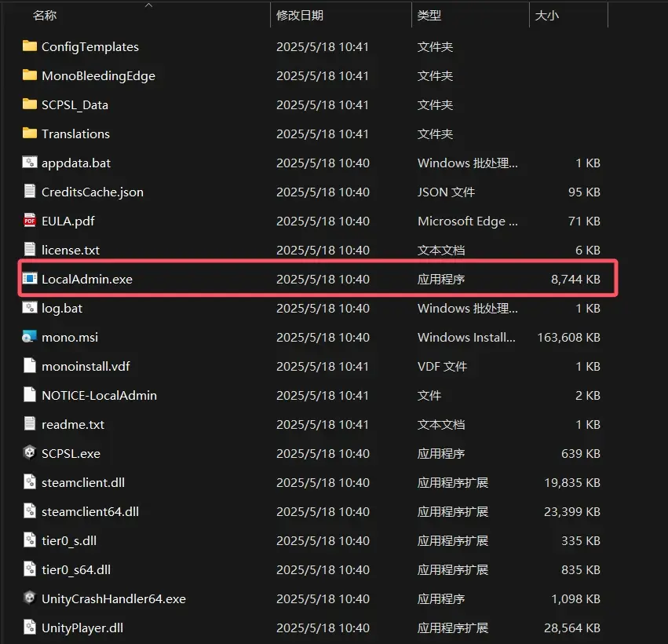Select tier0_s.dll file name
The width and height of the screenshot is (668, 644).
coord(69,541)
